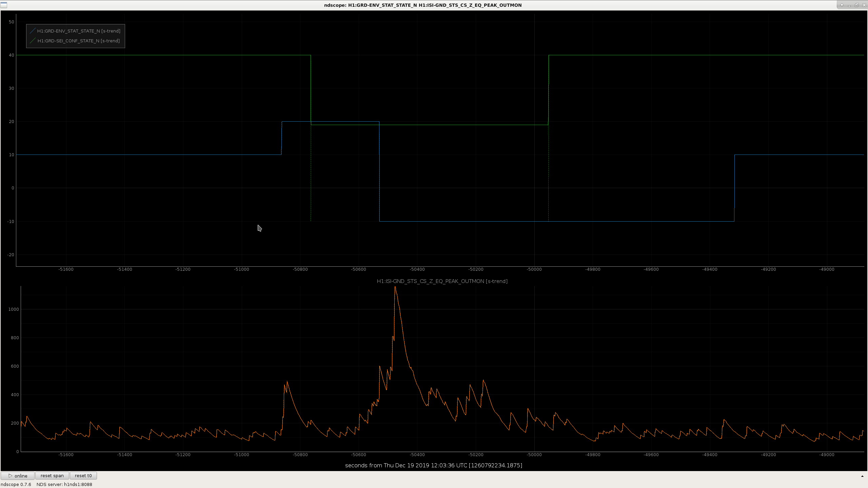Click the -50000 tick of the upper plot
The image size is (868, 488).
click(534, 269)
